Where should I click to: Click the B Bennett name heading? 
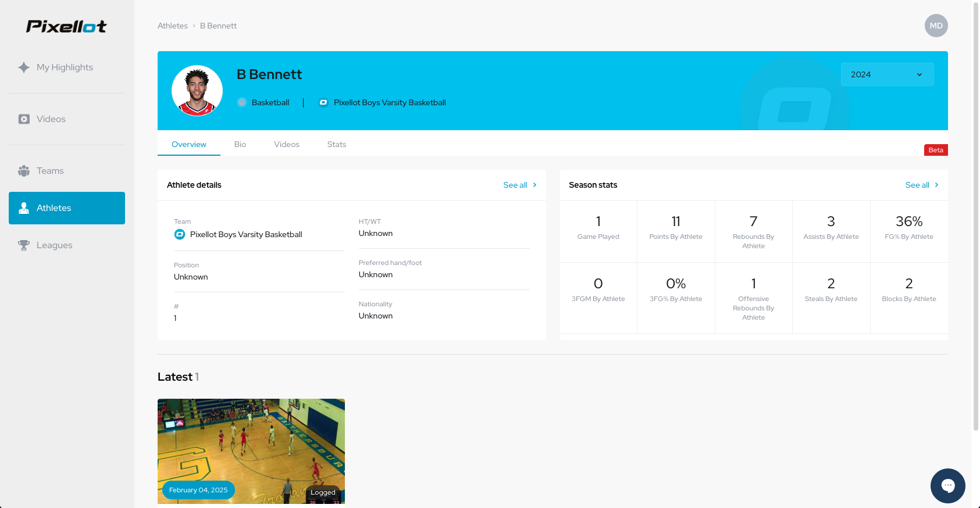tap(269, 74)
